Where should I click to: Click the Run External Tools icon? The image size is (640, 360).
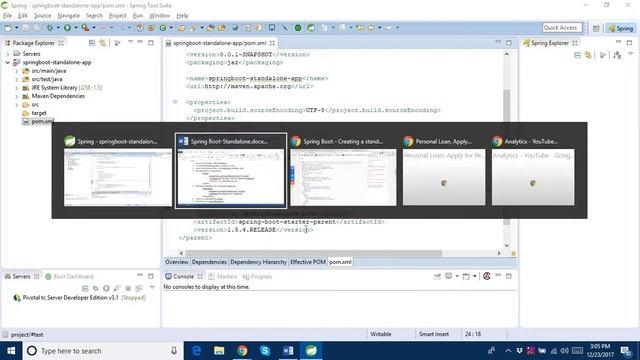[85, 28]
